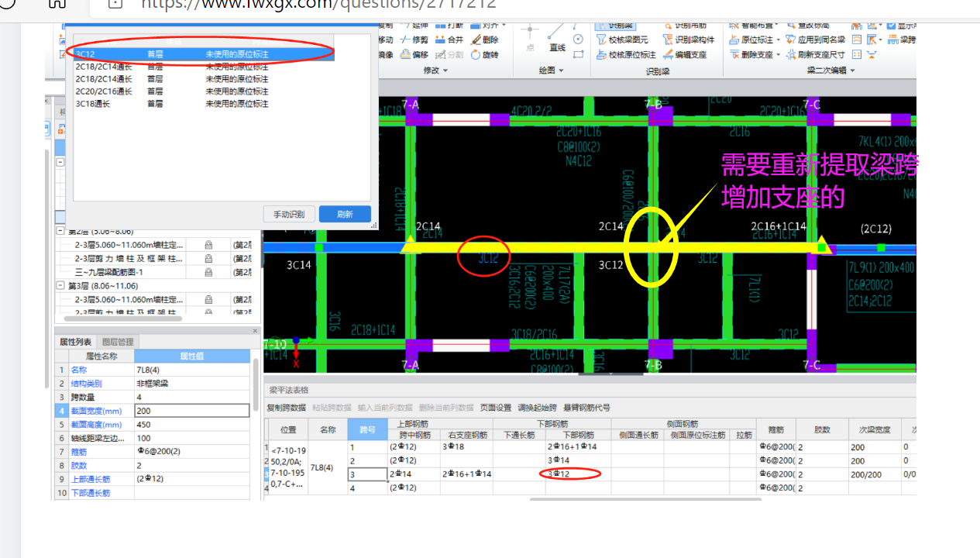This screenshot has height=558, width=980.
Task: Click the 截面高度 value 450
Action: [192, 425]
